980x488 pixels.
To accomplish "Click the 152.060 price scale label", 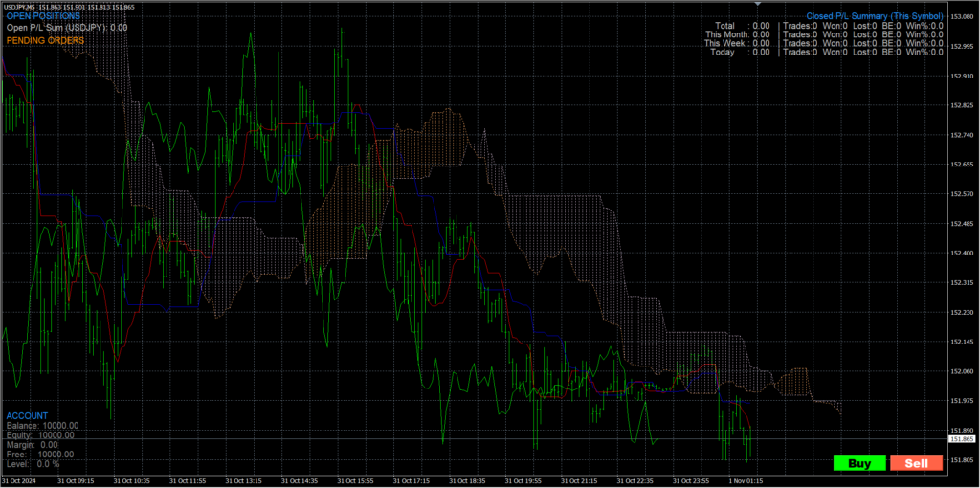I will coord(962,371).
